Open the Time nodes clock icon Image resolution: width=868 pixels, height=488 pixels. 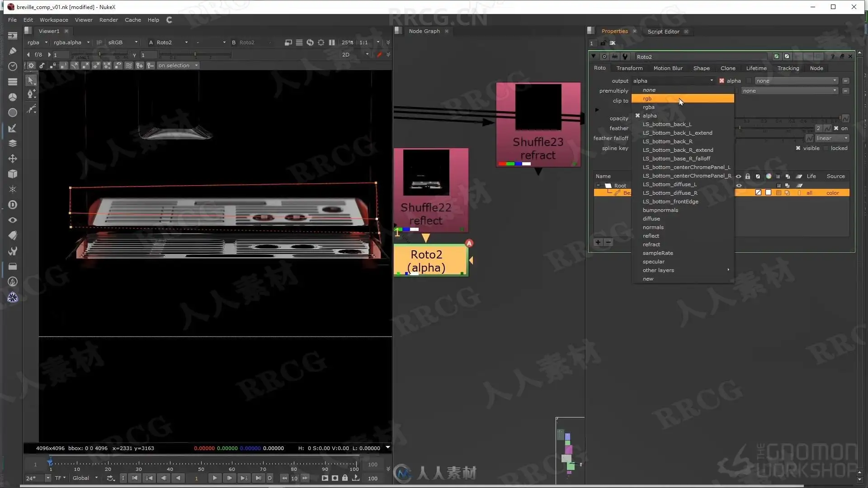(13, 66)
